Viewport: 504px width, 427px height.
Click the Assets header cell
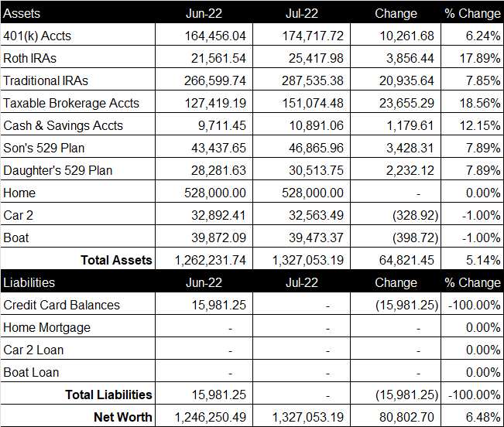77,12
